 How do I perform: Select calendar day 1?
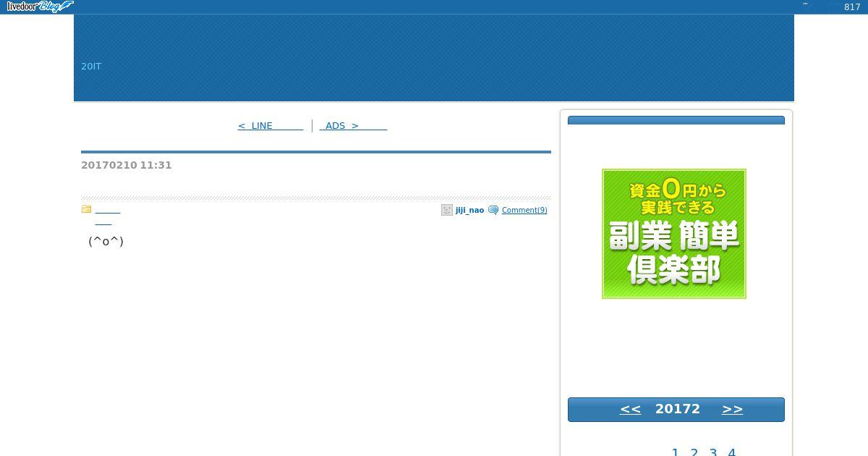(675, 452)
